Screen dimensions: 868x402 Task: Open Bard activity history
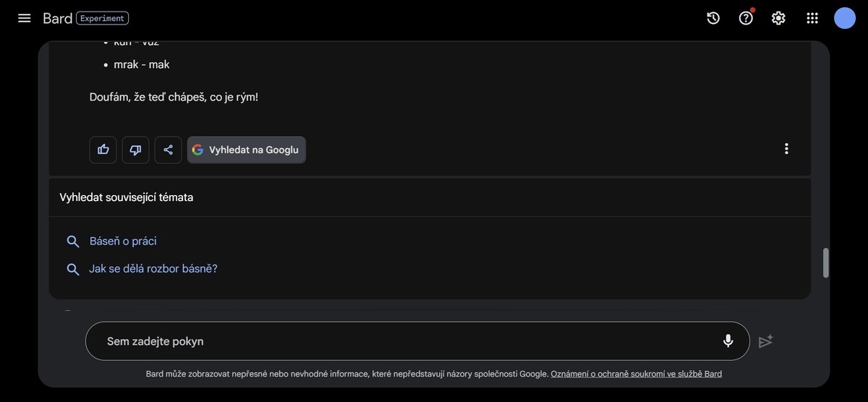click(713, 18)
